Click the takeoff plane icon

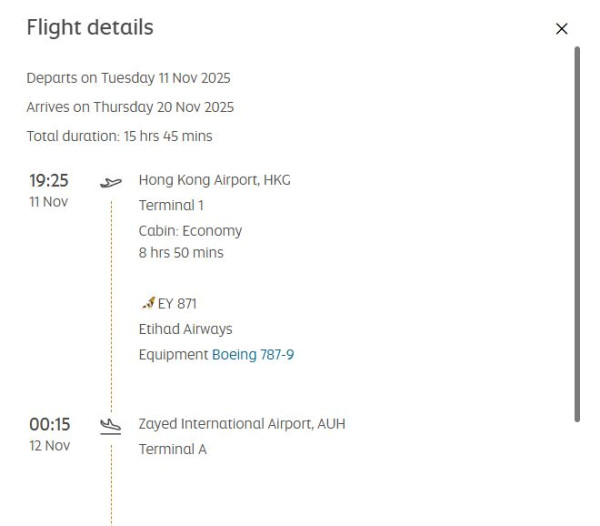coord(111,182)
